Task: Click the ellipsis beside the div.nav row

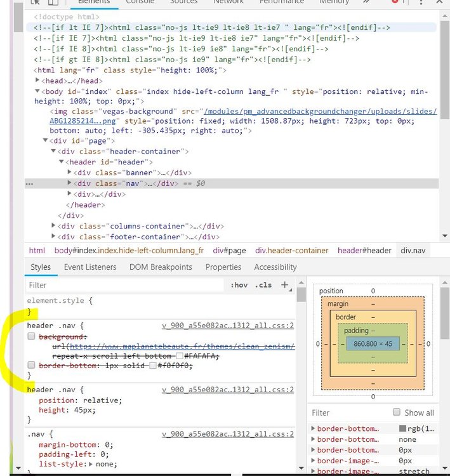Action: pos(29,183)
